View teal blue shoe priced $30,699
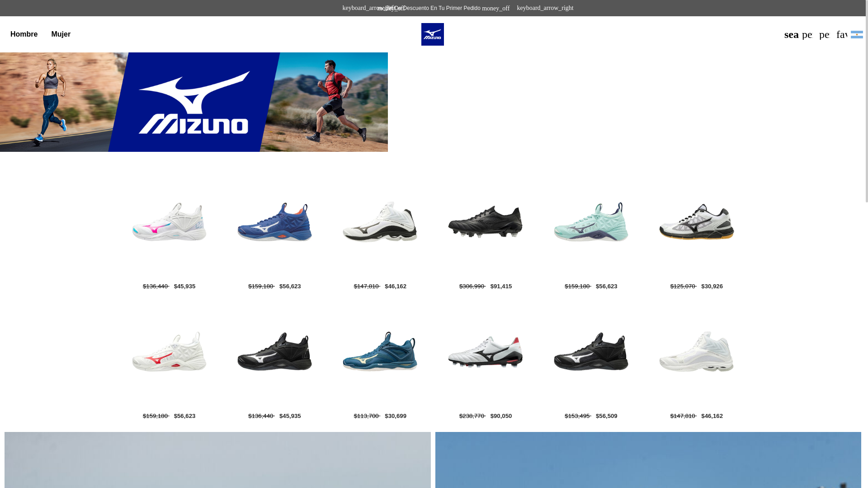Viewport: 868px width, 488px height. point(380,352)
